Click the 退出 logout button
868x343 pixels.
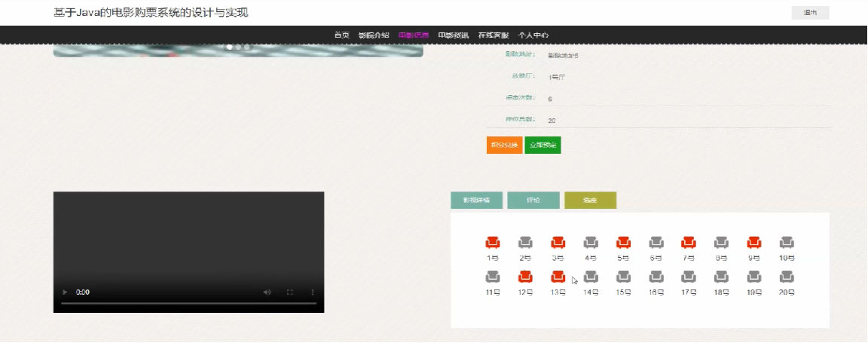(x=811, y=13)
